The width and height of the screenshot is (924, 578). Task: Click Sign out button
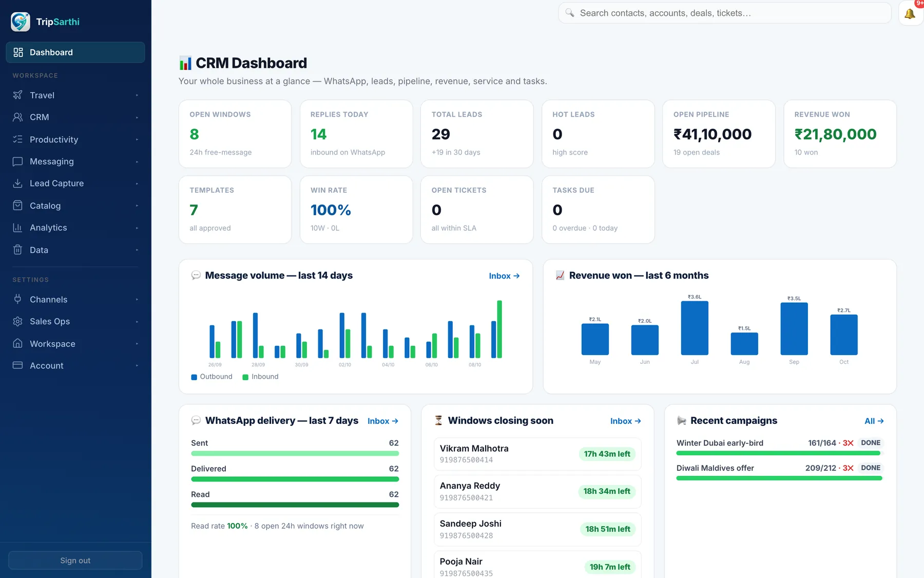coord(75,561)
